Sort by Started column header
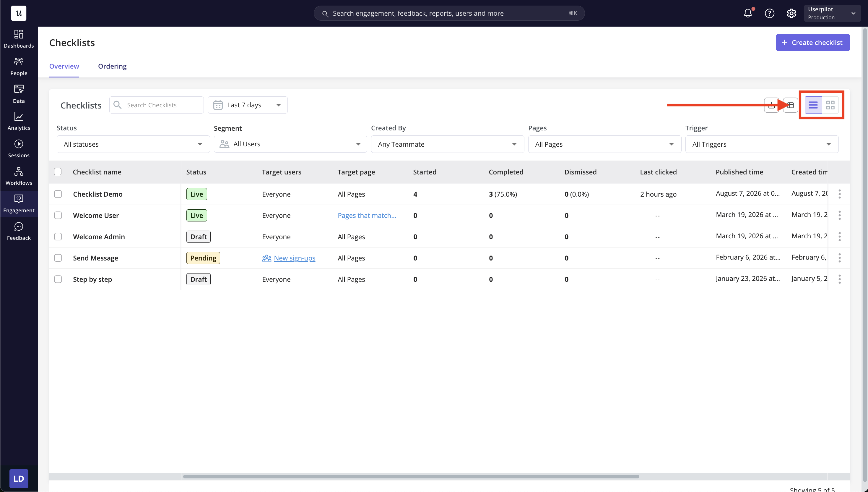The image size is (868, 492). (425, 172)
